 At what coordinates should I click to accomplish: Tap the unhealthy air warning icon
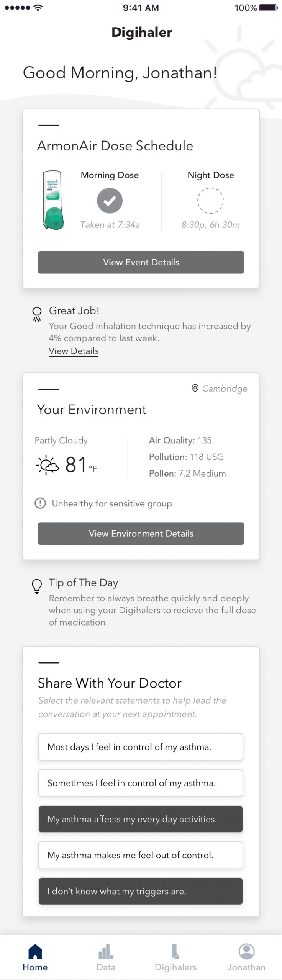[x=40, y=503]
